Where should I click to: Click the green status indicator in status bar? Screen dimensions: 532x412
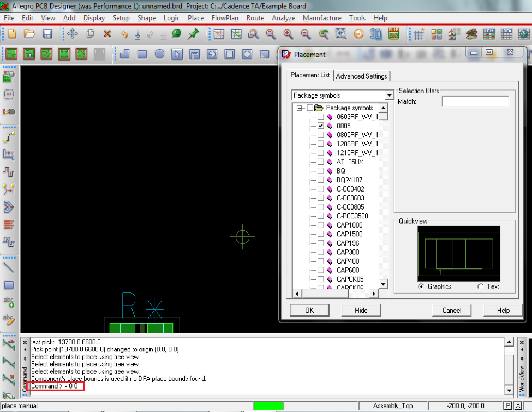[x=268, y=405]
